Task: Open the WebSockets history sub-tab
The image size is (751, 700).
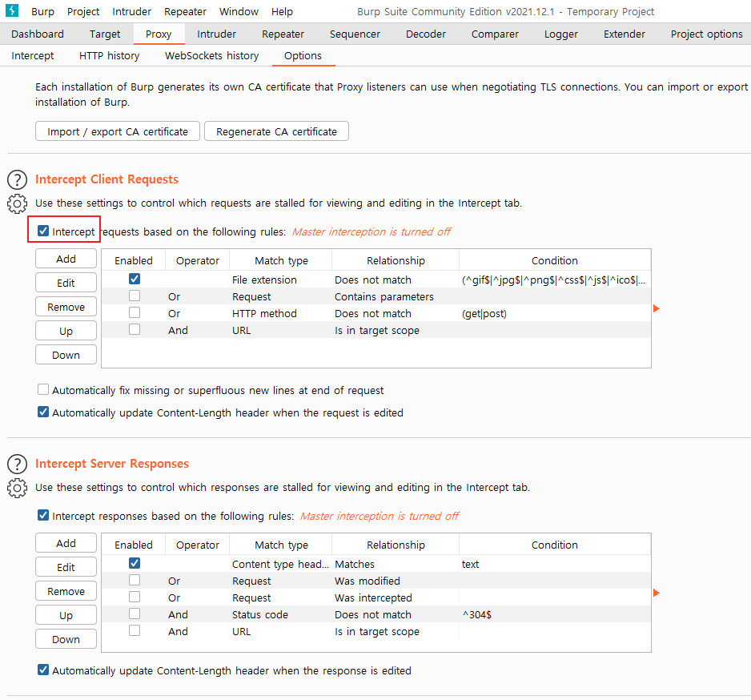Action: click(x=211, y=55)
